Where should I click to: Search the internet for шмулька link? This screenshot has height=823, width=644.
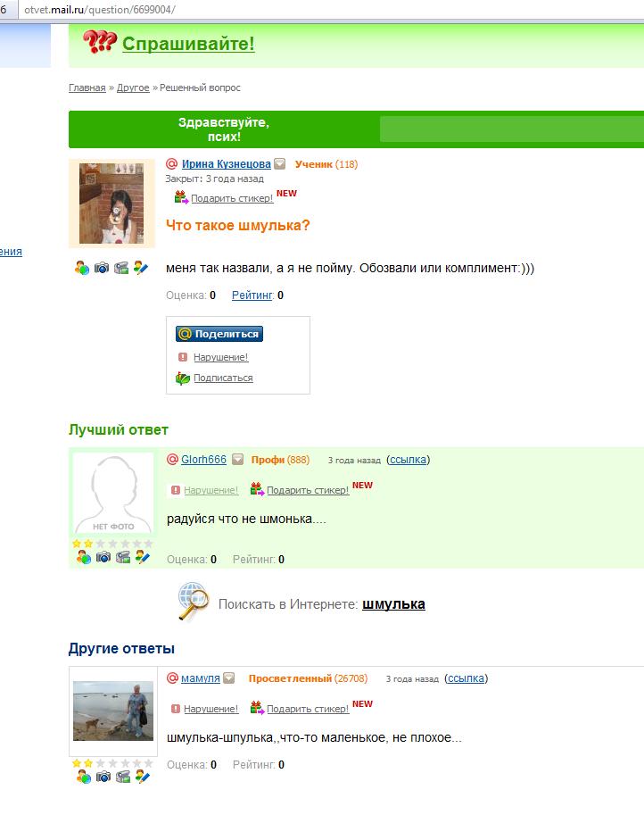tap(393, 604)
